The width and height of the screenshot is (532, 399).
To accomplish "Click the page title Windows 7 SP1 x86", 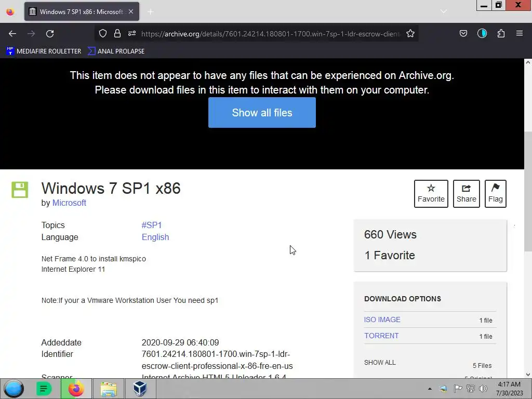I will tap(111, 188).
